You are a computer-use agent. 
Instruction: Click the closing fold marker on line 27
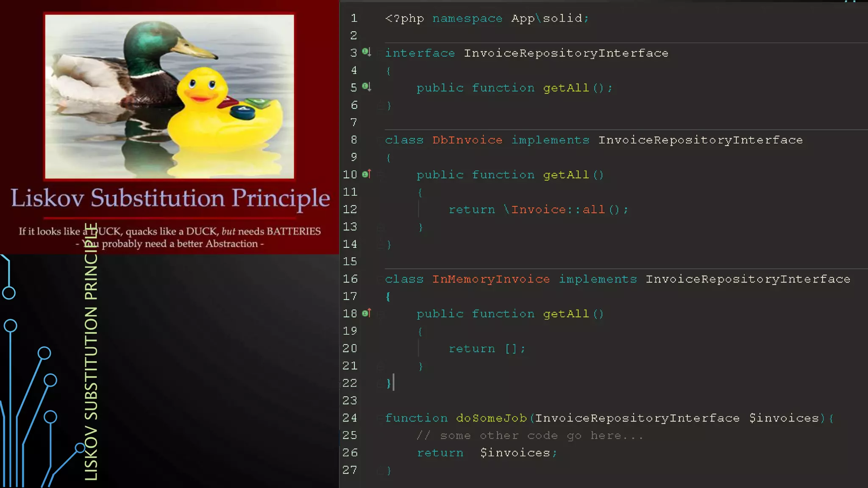click(380, 470)
